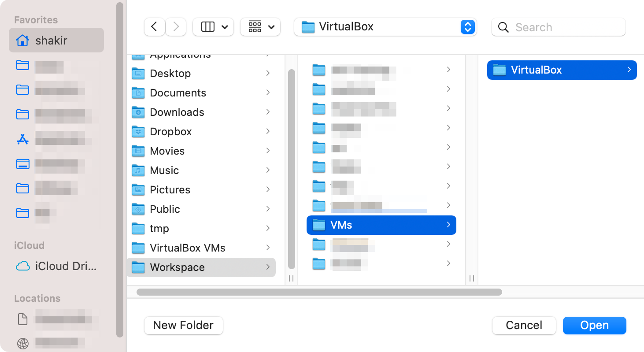Select the Workspace folder
This screenshot has height=352, width=644.
click(201, 267)
